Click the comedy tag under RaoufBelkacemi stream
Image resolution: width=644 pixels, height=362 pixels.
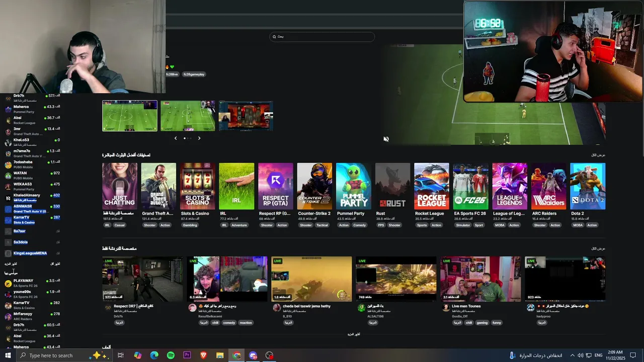pos(229,323)
